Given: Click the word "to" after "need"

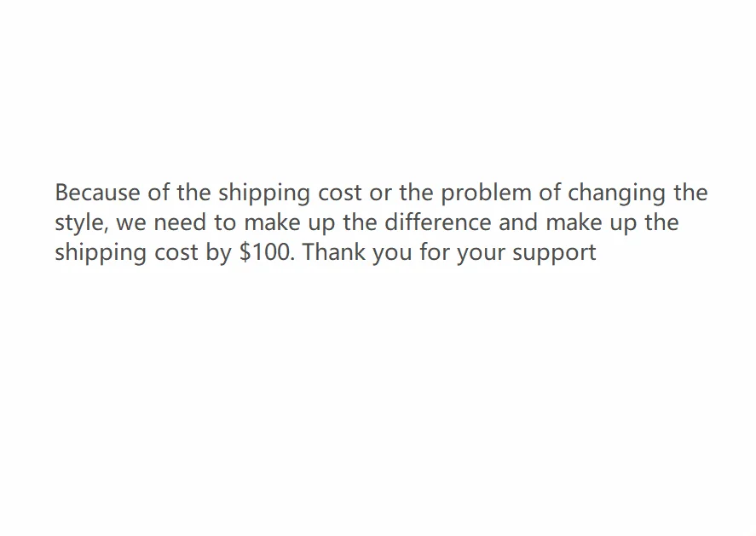Looking at the screenshot, I should pos(225,222).
